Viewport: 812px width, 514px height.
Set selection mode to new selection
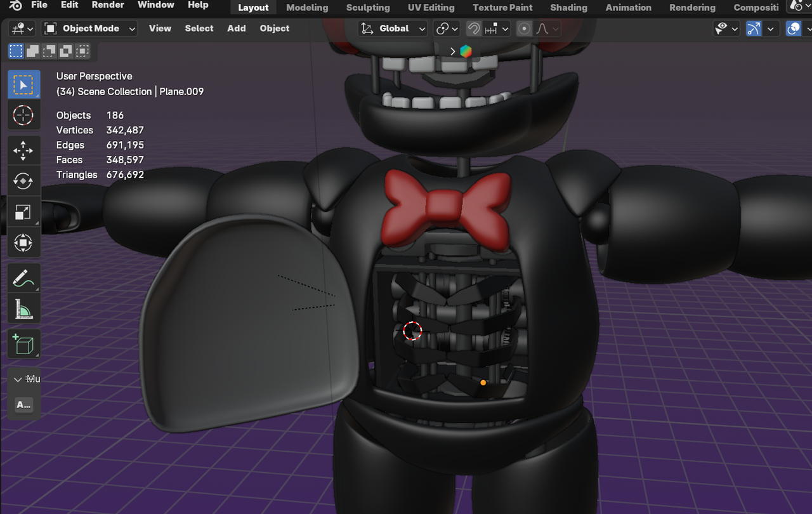tap(16, 51)
